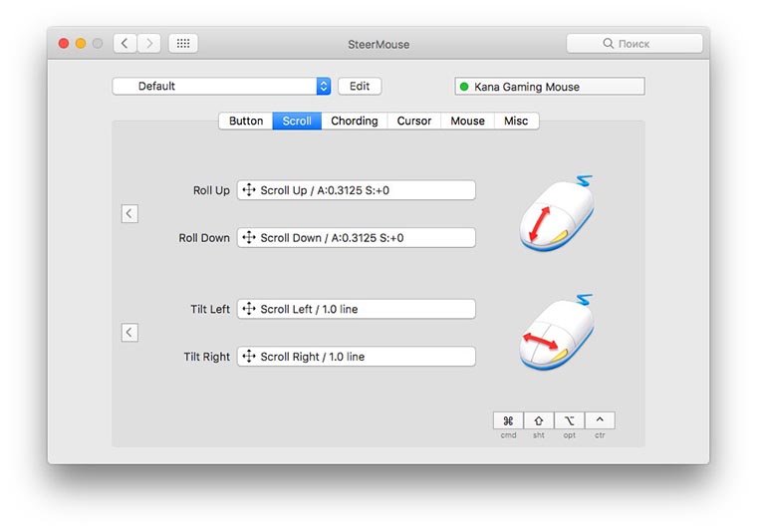
Task: Open Roll Down action Scroll Down field
Action: 357,237
